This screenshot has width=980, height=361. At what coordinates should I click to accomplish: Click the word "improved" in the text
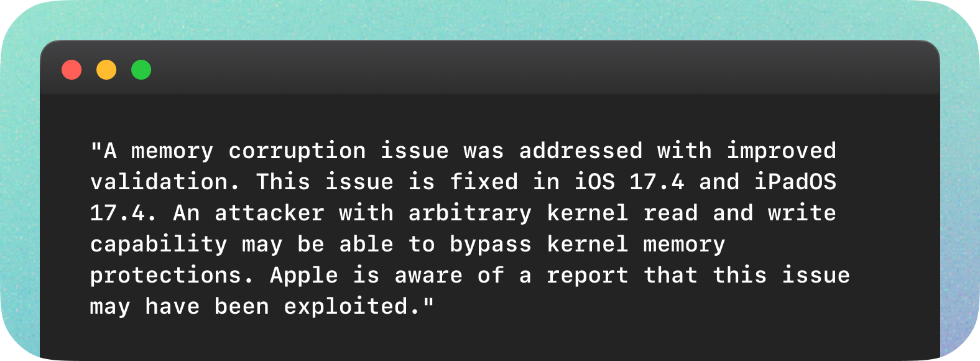point(782,151)
